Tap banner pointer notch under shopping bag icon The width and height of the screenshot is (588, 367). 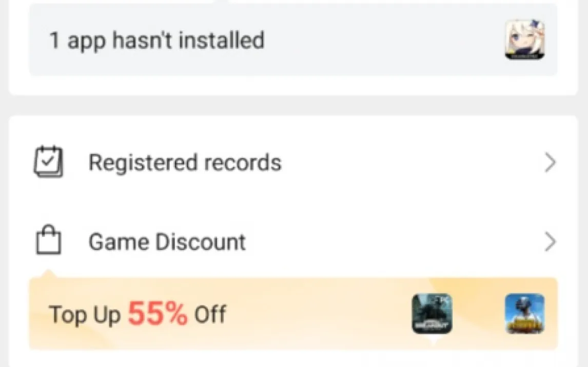click(48, 274)
